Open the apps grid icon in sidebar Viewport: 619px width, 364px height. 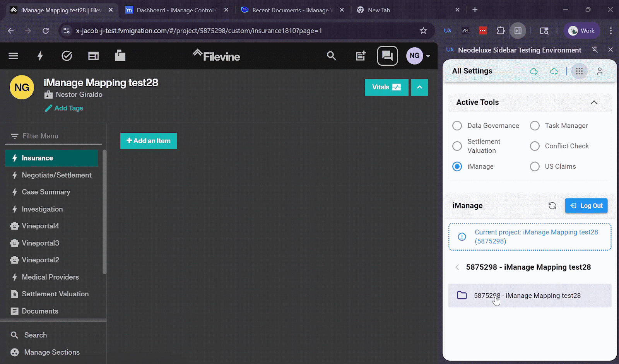(x=579, y=71)
